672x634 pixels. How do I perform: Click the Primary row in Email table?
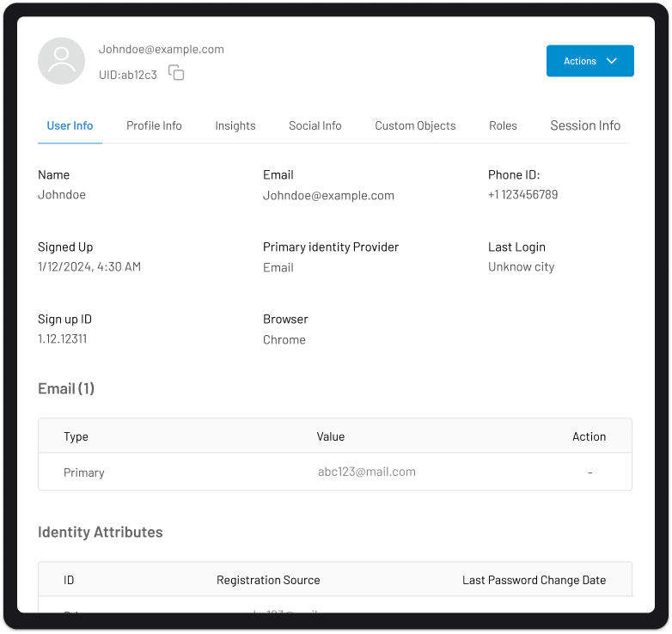tap(335, 472)
